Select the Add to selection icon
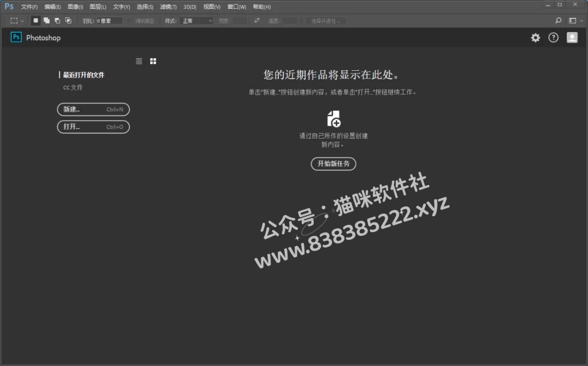The image size is (588, 366). point(46,21)
